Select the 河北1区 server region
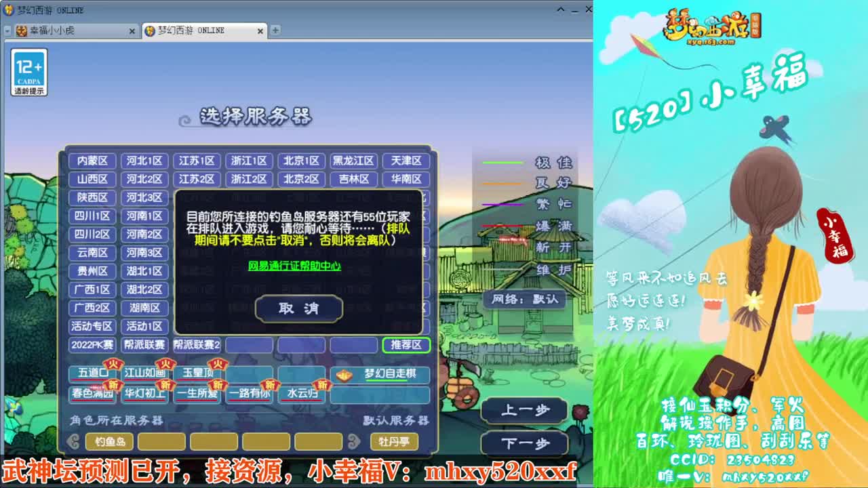868x488 pixels. click(144, 161)
